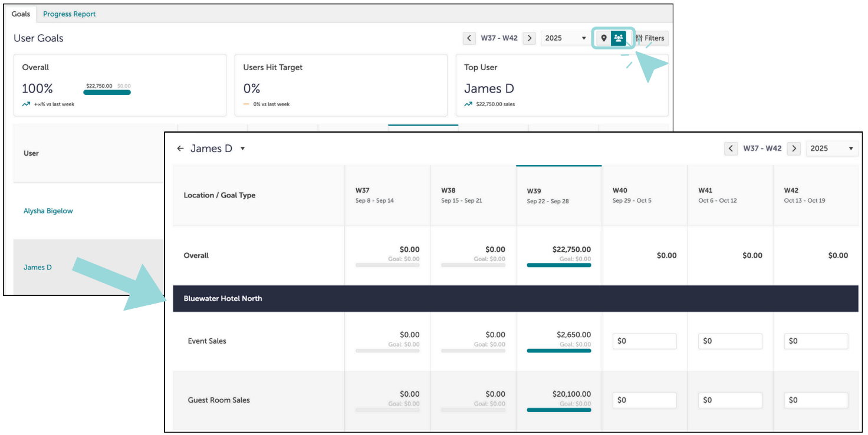The width and height of the screenshot is (868, 435).
Task: Expand the James D user dropdown
Action: click(242, 149)
